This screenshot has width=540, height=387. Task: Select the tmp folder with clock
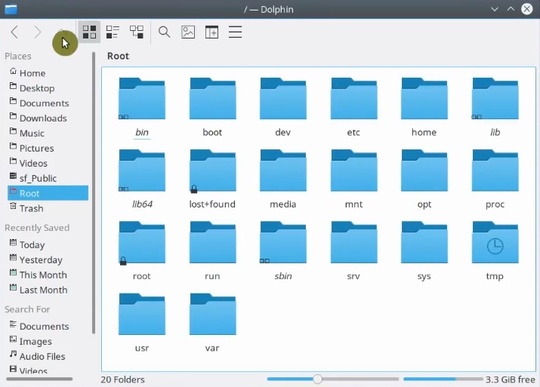pos(495,243)
